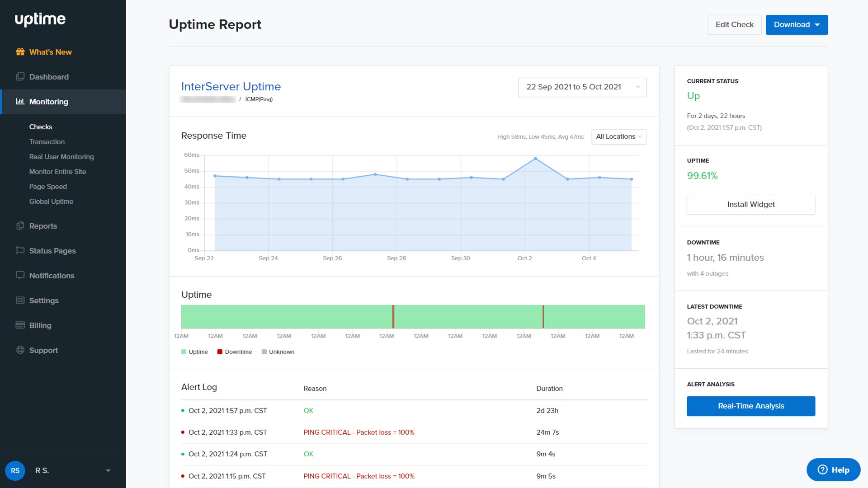This screenshot has width=868, height=488.
Task: Click the second red downtime marker in the uptime bar
Action: (543, 317)
